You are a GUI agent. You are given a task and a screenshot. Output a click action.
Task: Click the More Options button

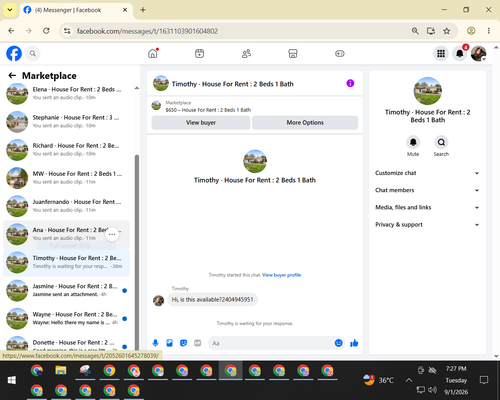coord(305,123)
